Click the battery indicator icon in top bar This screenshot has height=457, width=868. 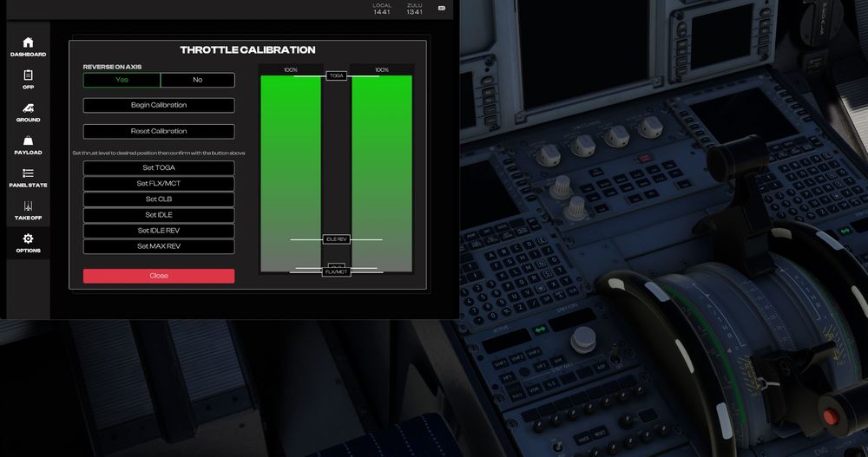[x=441, y=9]
